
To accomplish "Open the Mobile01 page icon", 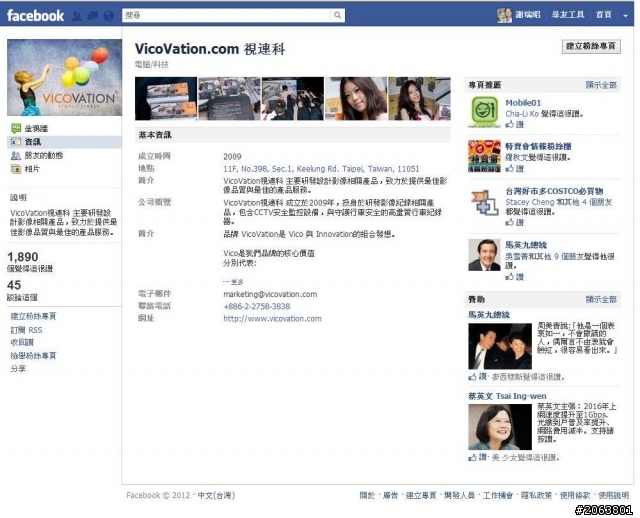I will coord(484,111).
